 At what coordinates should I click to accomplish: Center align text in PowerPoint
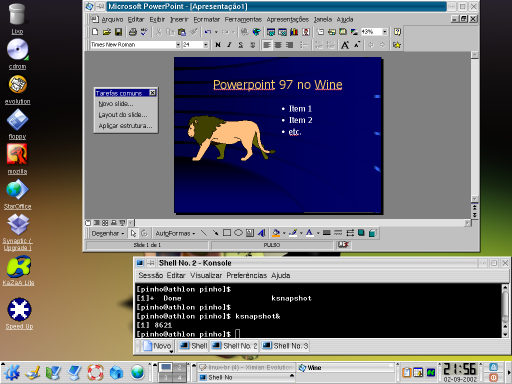click(x=278, y=45)
